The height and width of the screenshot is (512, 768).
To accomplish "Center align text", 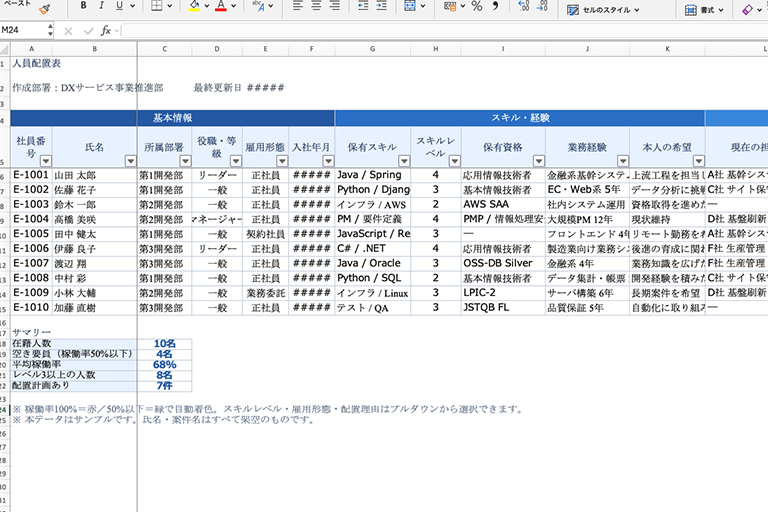I will pyautogui.click(x=316, y=6).
